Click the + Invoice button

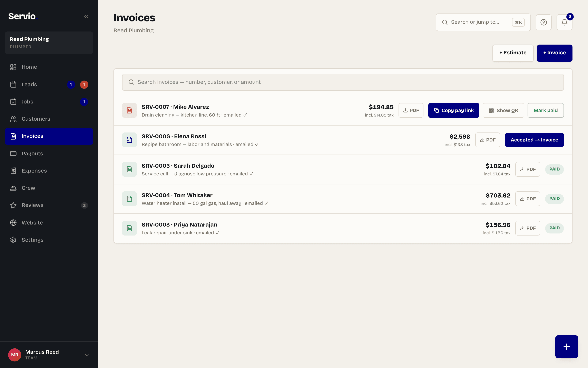tap(555, 53)
